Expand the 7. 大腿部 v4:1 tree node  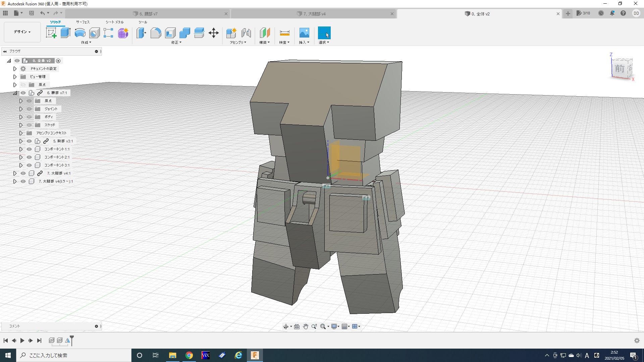click(x=15, y=173)
